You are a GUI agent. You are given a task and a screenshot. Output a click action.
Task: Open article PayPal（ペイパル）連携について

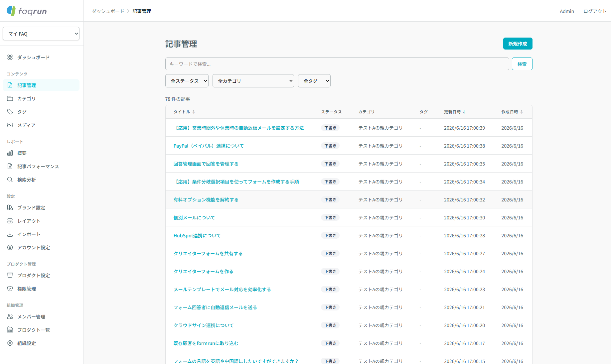click(209, 146)
